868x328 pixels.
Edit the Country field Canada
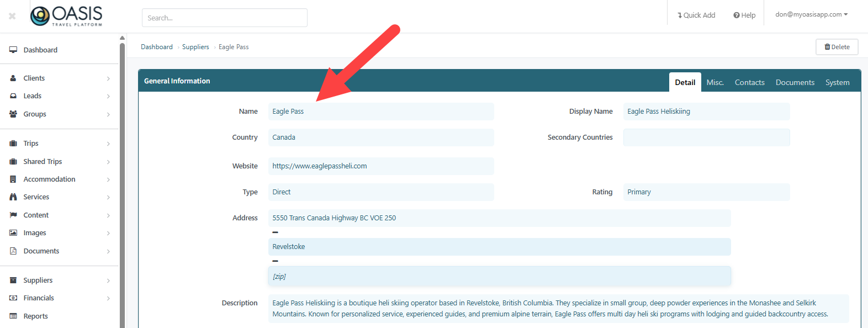pyautogui.click(x=381, y=137)
